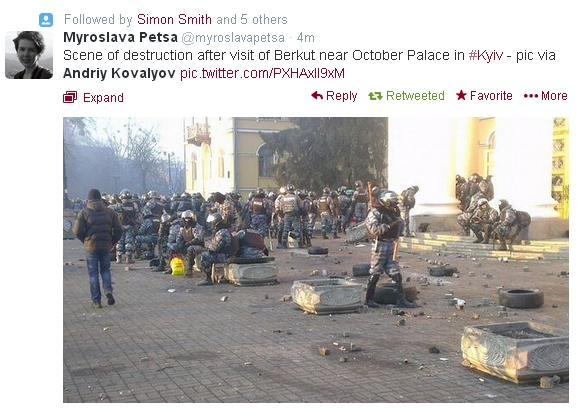Open the More options dropdown
This screenshot has height=414, width=578.
click(554, 96)
